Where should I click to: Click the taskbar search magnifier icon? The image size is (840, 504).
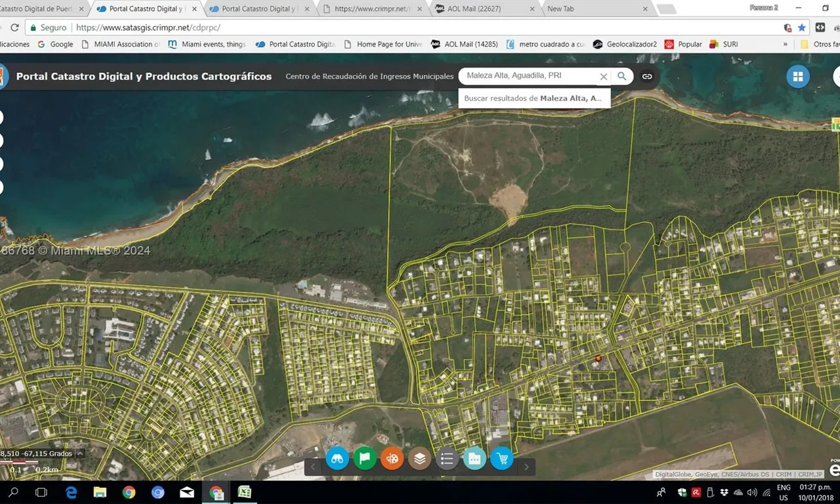pyautogui.click(x=13, y=492)
